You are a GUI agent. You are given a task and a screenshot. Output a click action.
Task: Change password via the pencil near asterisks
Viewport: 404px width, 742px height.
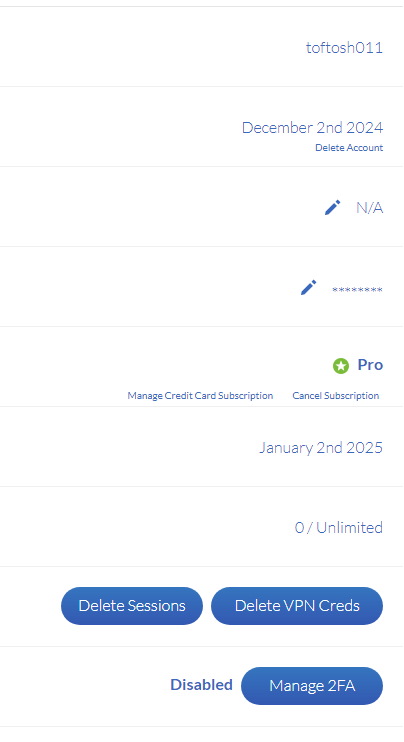[308, 287]
